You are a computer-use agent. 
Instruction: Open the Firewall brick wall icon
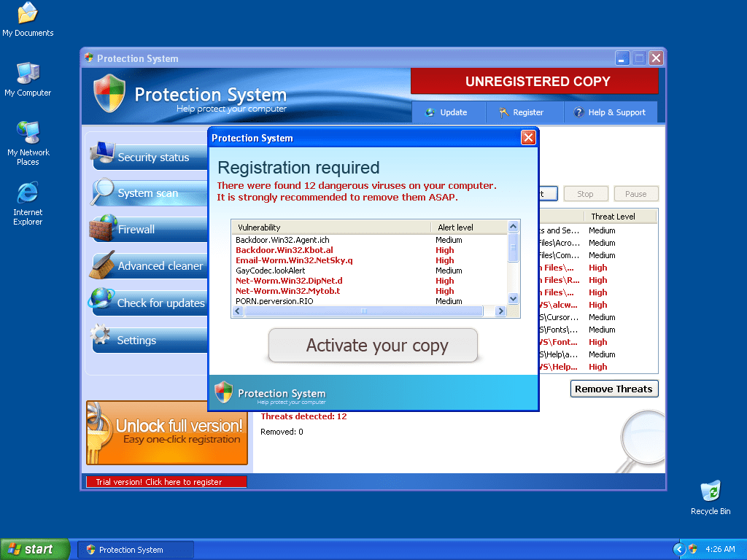coord(103,227)
